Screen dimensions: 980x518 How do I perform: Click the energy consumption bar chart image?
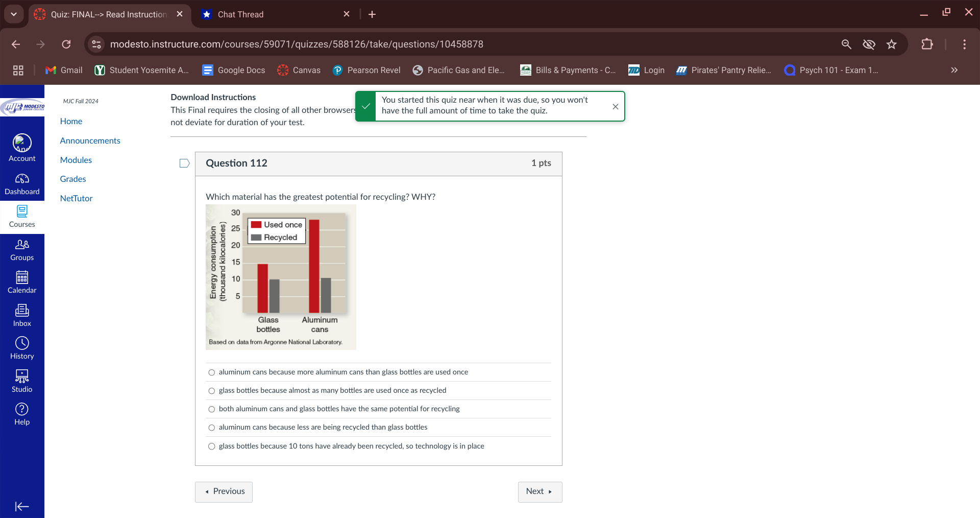coord(281,277)
